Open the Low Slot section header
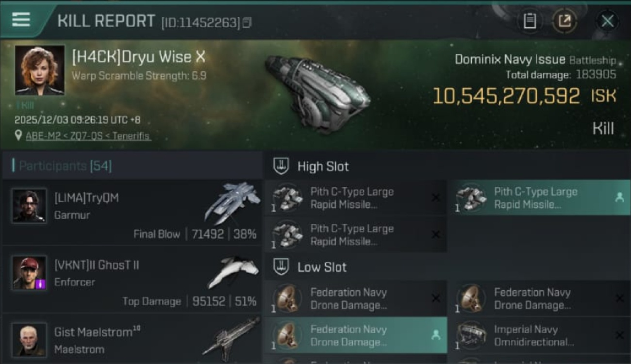The height and width of the screenshot is (364, 631). pos(322,267)
